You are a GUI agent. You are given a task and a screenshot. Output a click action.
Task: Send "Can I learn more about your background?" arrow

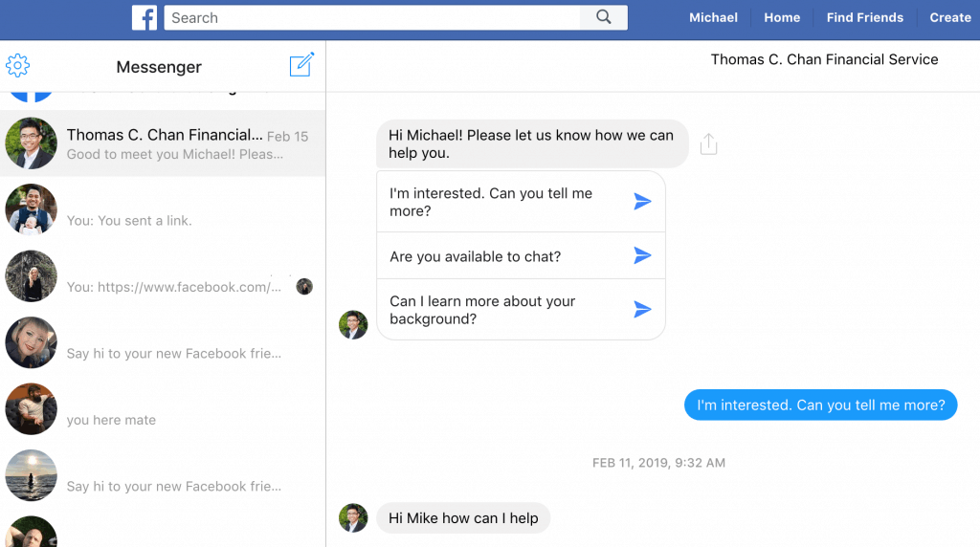(x=642, y=309)
